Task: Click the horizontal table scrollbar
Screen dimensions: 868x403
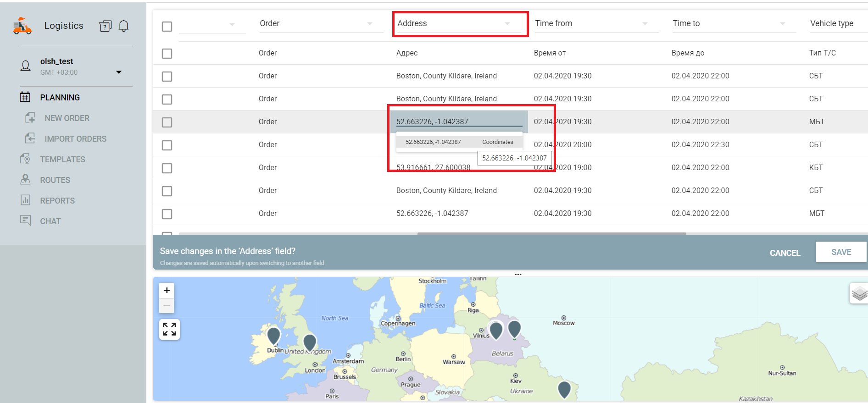Action: click(551, 233)
